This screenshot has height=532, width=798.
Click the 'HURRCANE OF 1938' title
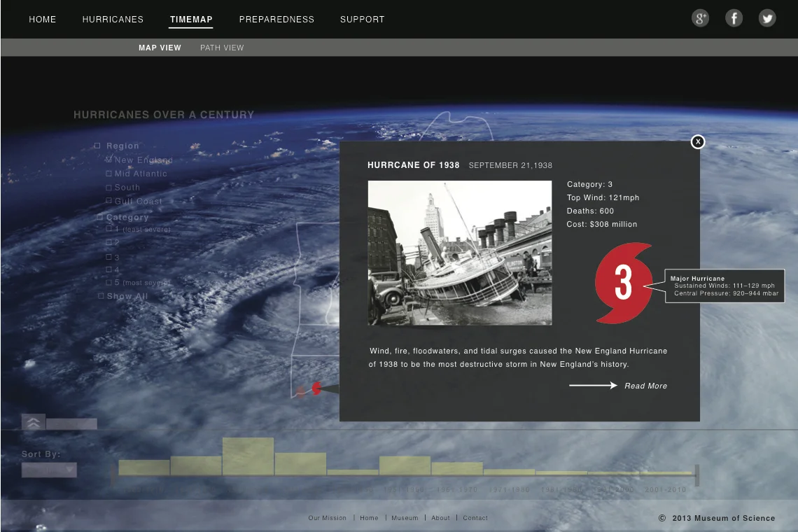(x=413, y=165)
